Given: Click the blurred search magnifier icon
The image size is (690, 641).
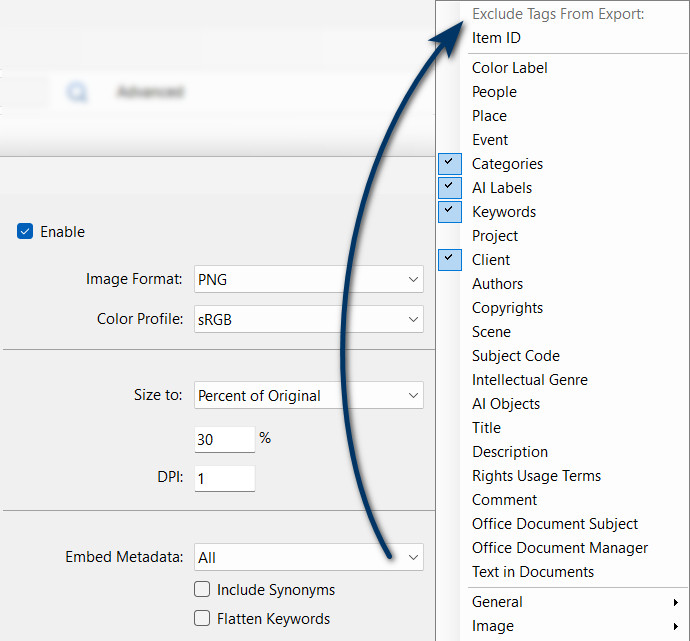Looking at the screenshot, I should coord(76,92).
